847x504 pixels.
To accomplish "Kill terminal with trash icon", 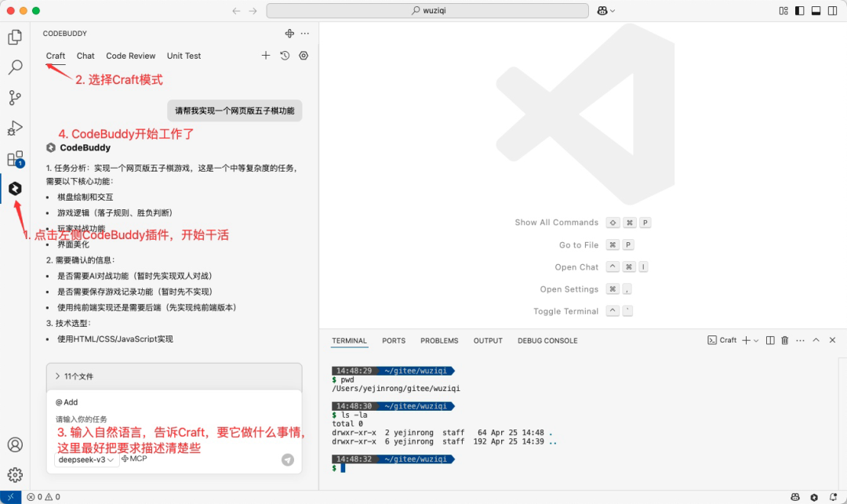I will pos(785,340).
